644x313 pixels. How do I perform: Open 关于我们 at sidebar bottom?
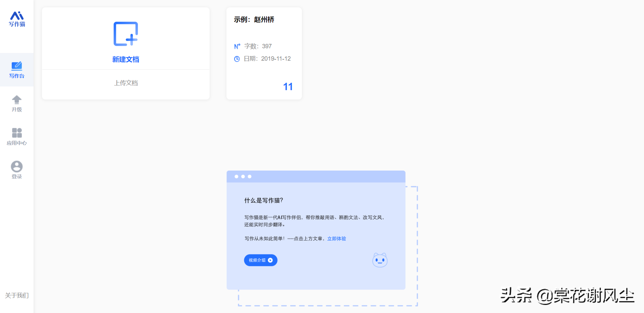coord(17,295)
